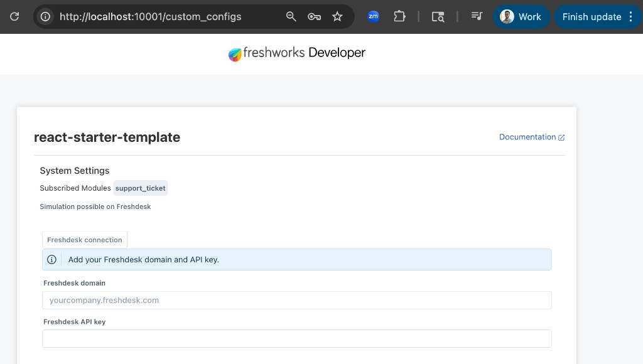Switch to the Freshdesk connection tab

(x=84, y=239)
